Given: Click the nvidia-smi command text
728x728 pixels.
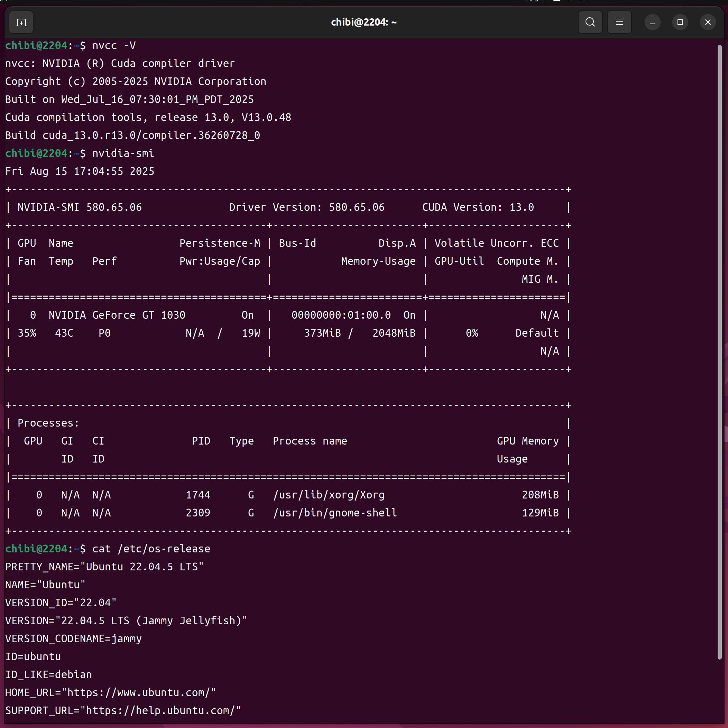Looking at the screenshot, I should tap(123, 153).
